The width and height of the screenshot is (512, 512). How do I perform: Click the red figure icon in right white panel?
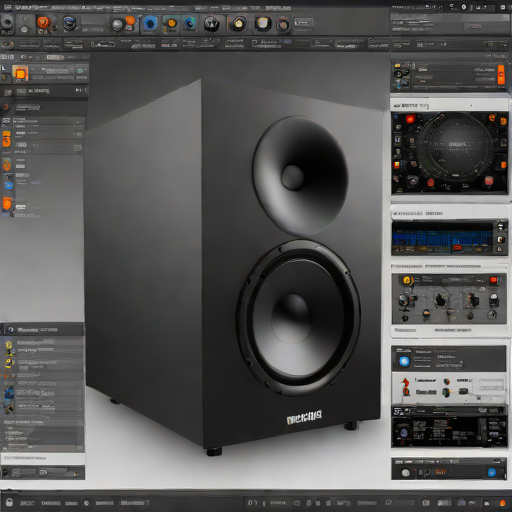tap(406, 387)
